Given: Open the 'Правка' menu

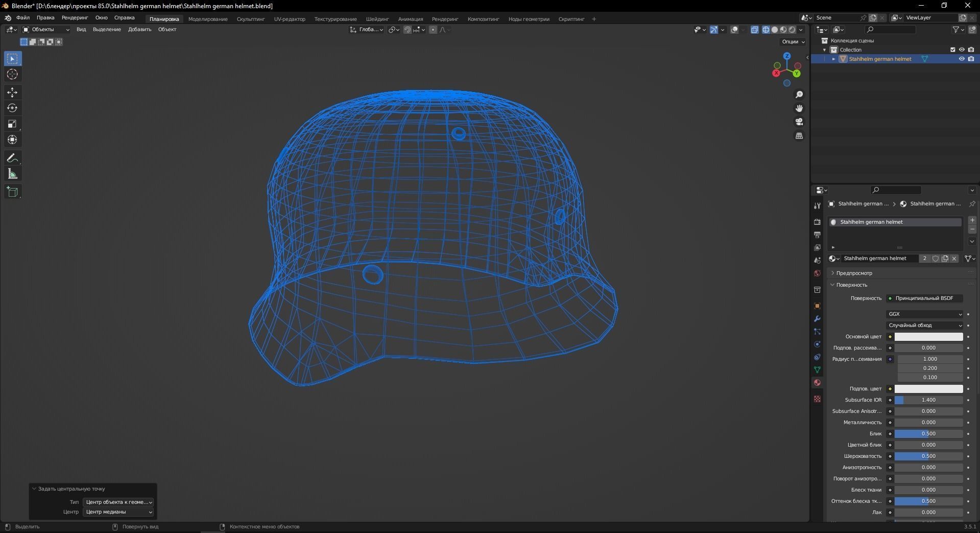Looking at the screenshot, I should point(45,18).
